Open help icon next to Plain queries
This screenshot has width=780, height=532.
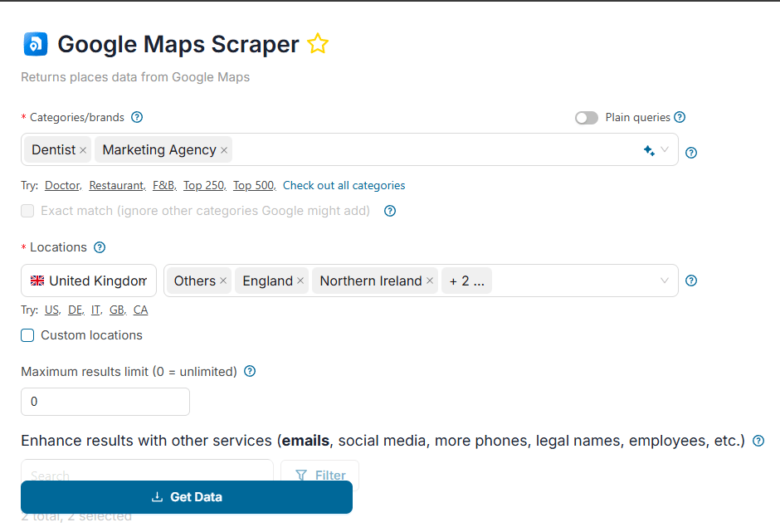pyautogui.click(x=680, y=117)
